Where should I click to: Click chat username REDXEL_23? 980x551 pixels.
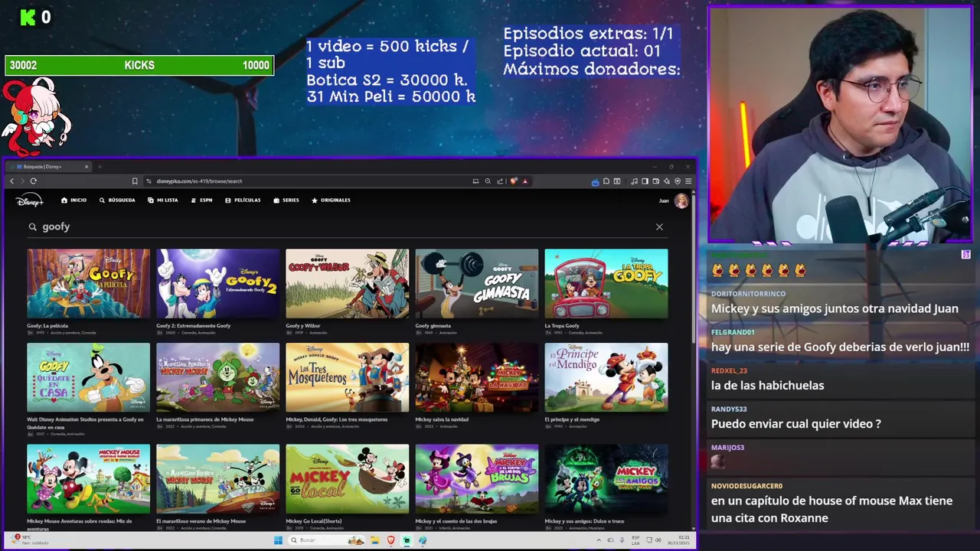pyautogui.click(x=729, y=370)
